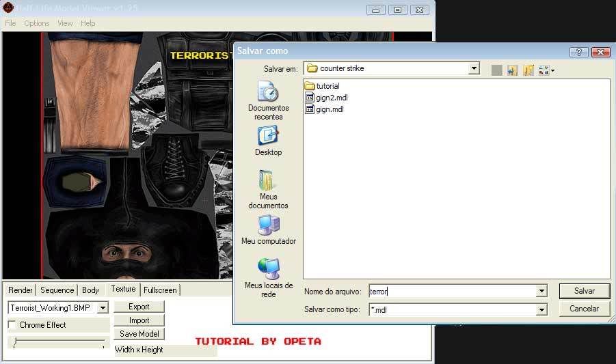Image resolution: width=616 pixels, height=364 pixels.
Task: Open the Options menu in Model Viewer
Action: point(36,23)
